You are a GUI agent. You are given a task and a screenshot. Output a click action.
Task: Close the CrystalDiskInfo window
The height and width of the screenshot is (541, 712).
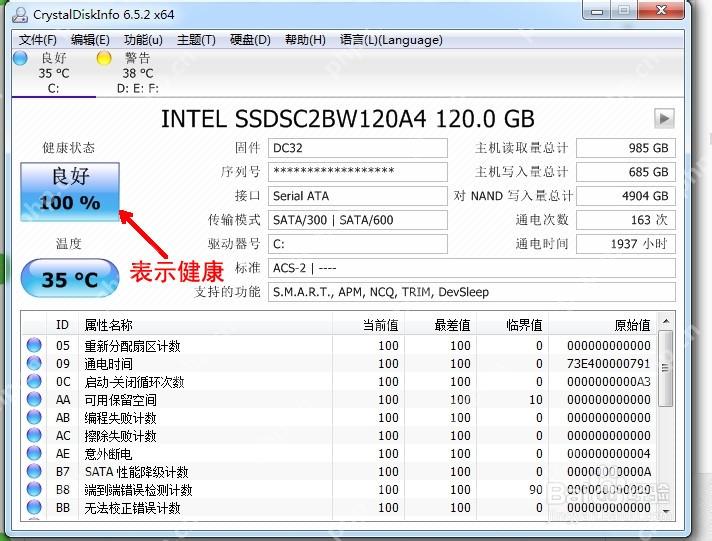tap(661, 10)
